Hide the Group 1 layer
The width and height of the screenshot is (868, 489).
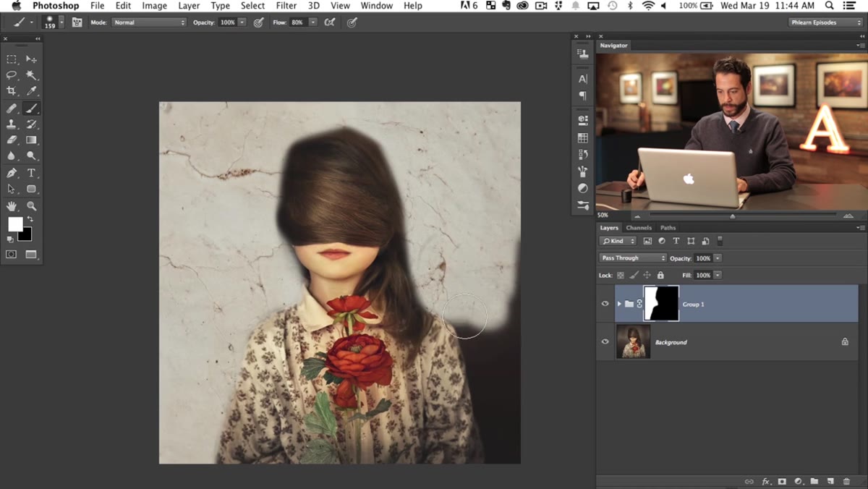click(x=605, y=304)
